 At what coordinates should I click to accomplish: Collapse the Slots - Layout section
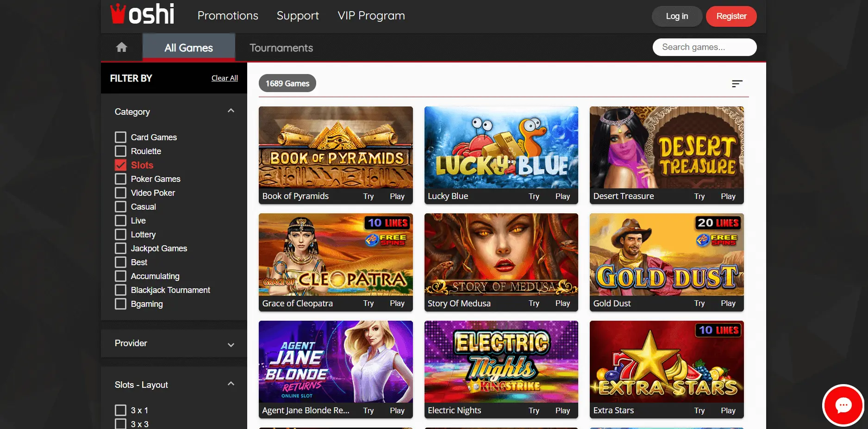coord(231,385)
